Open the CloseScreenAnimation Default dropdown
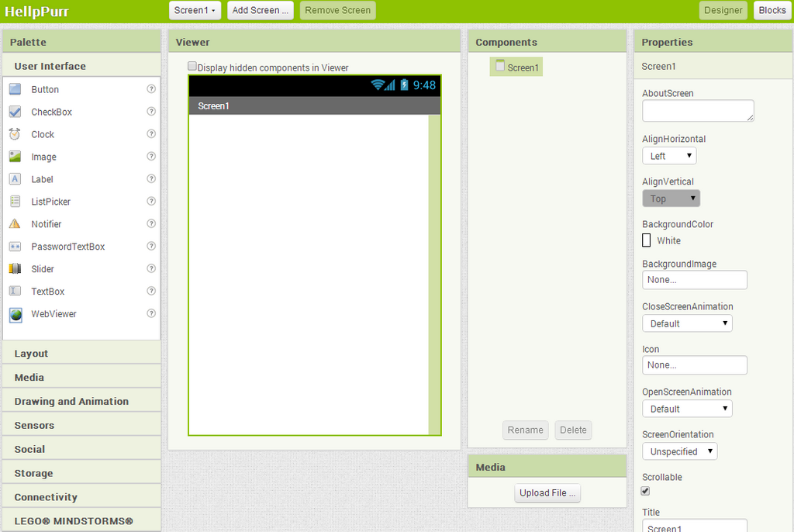The height and width of the screenshot is (532, 794). pyautogui.click(x=687, y=323)
